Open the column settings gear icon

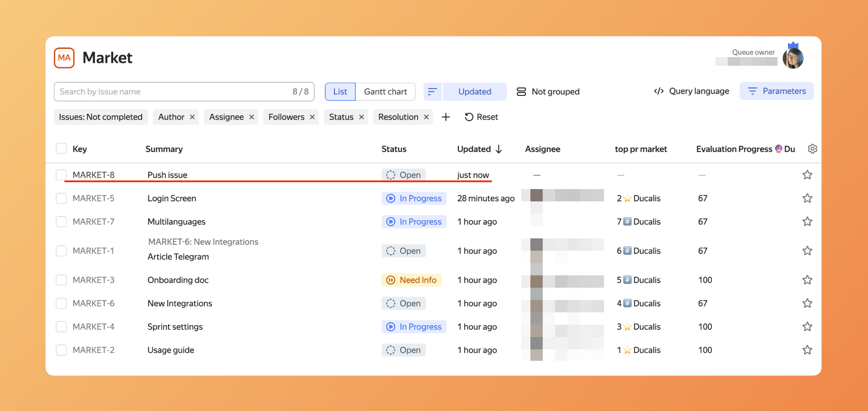click(812, 148)
